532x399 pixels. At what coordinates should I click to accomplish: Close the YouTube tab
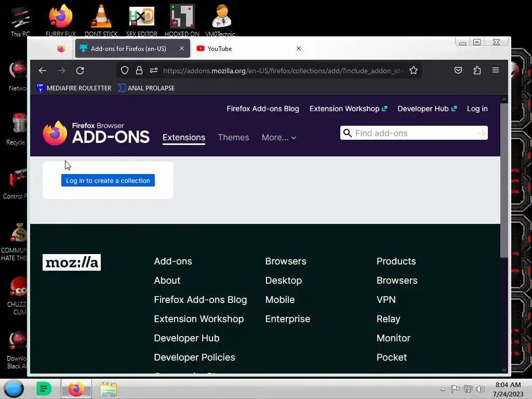(299, 48)
